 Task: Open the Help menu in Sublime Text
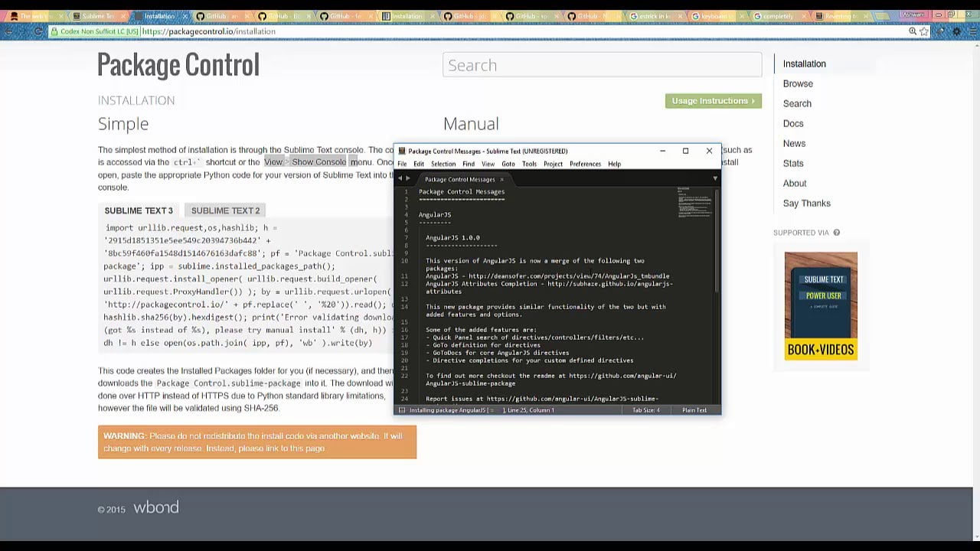point(614,164)
